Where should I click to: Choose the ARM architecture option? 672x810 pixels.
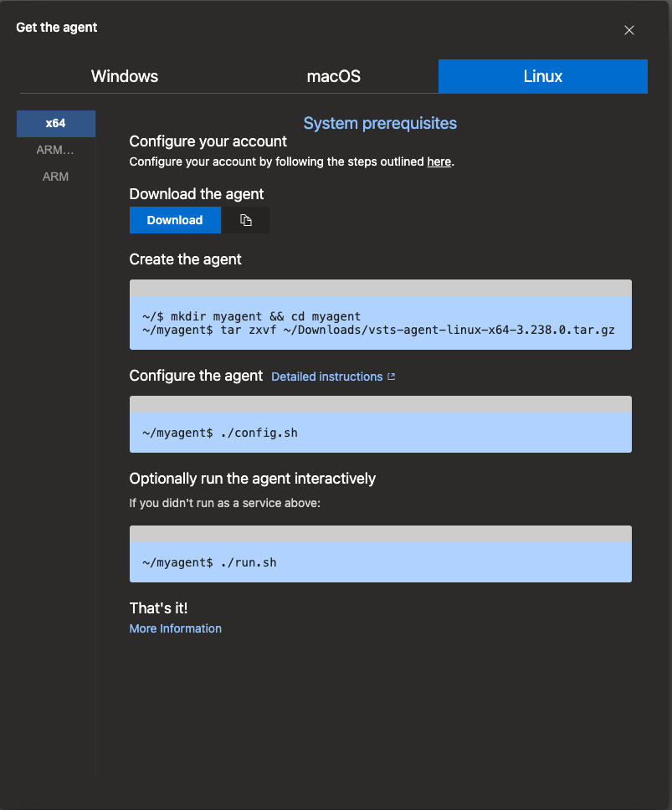[x=56, y=177]
